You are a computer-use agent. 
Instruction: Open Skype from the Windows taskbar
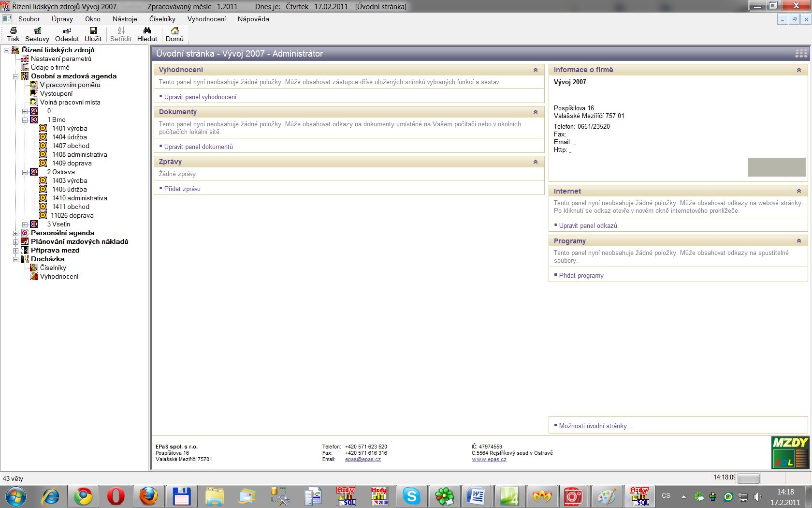pos(411,496)
